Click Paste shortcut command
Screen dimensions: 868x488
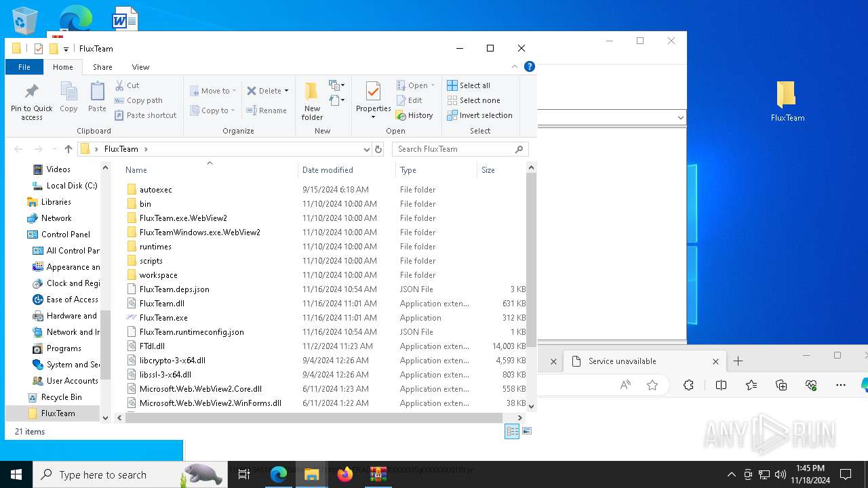145,115
